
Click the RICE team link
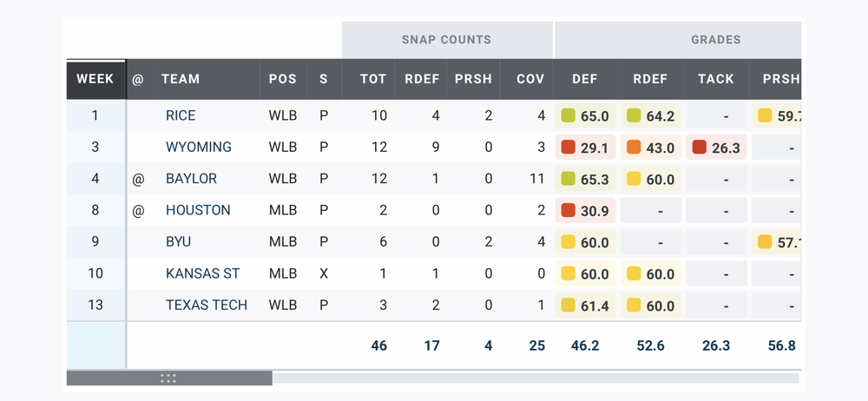(x=181, y=115)
